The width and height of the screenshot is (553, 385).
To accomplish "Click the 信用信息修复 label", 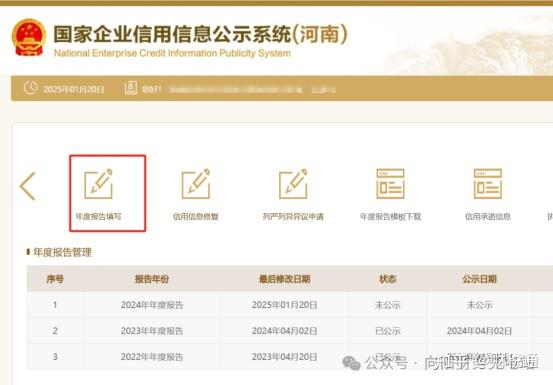I will (x=196, y=216).
